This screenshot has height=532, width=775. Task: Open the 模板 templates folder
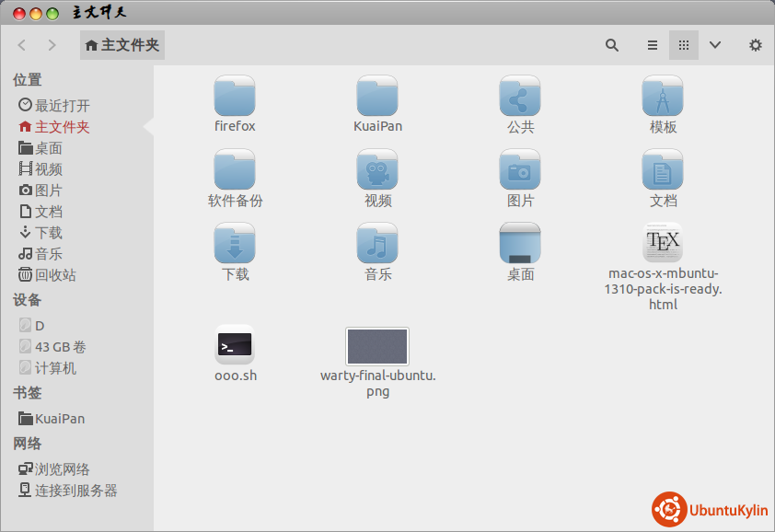tap(663, 97)
